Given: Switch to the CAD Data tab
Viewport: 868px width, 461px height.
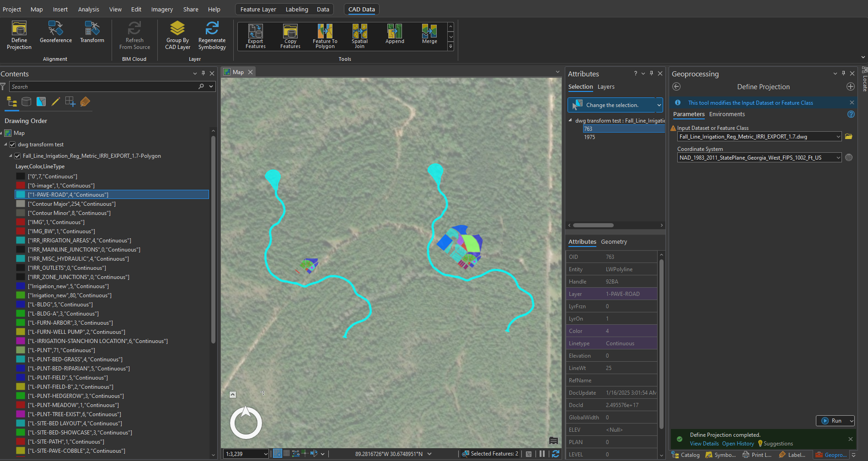Looking at the screenshot, I should point(361,9).
